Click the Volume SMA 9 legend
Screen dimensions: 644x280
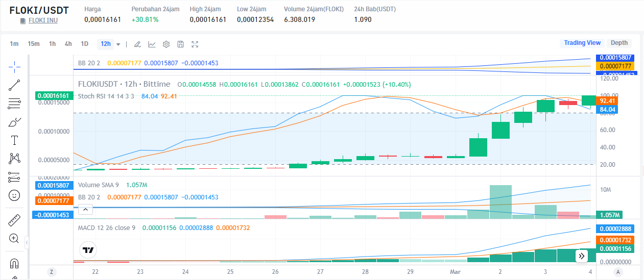tap(98, 185)
